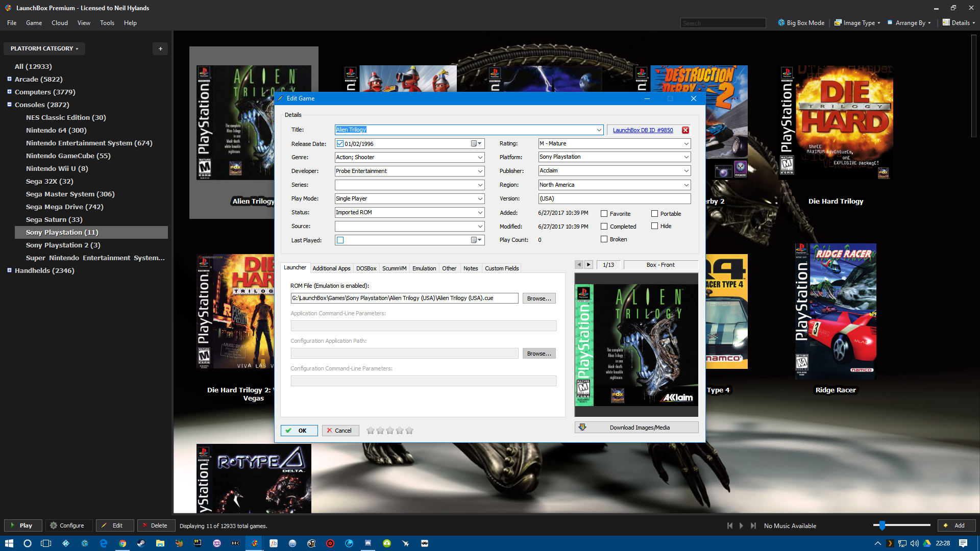
Task: Mark the game as Broken
Action: (x=604, y=239)
